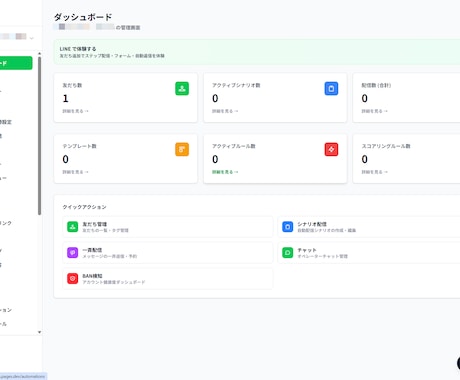
Task: Open 詳細を見る link under 配信数 (合計)
Action: tap(374, 111)
